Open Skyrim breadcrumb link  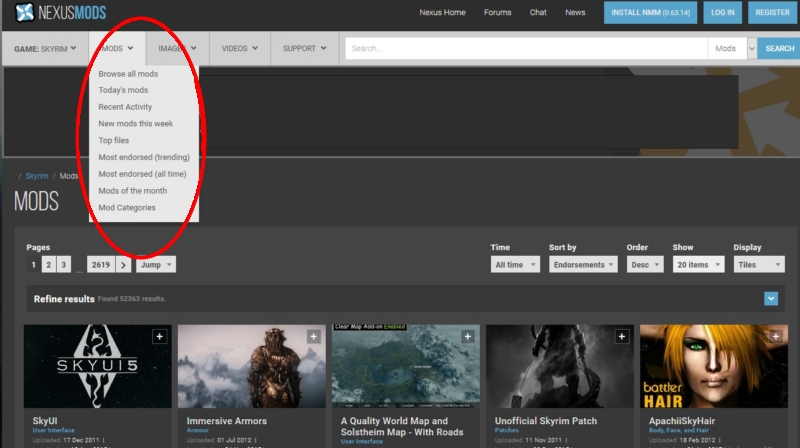pyautogui.click(x=37, y=176)
